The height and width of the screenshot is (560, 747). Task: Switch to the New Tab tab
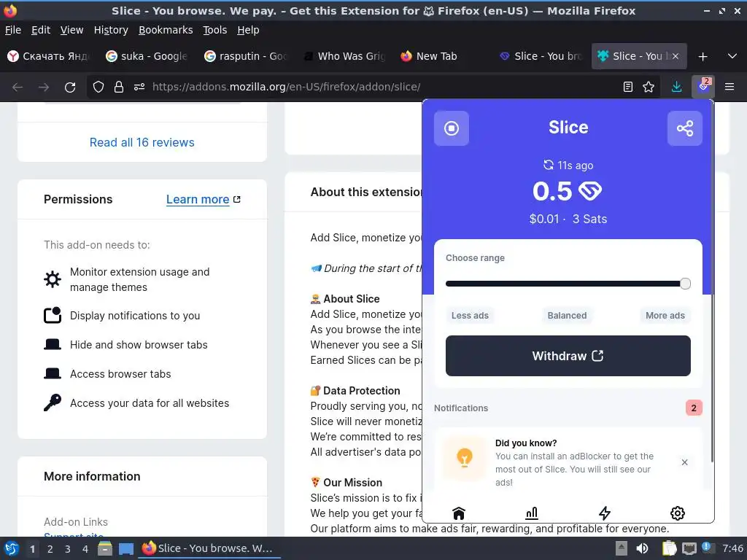click(443, 56)
